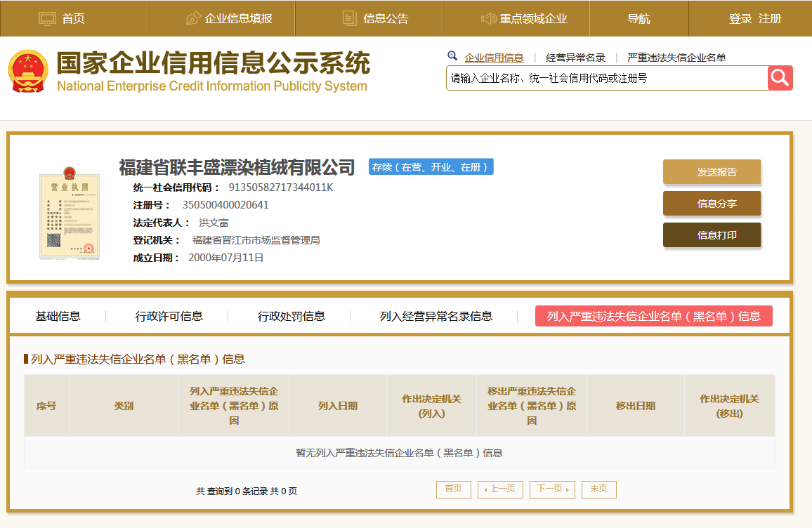
Task: Click the 发送报告 button
Action: pos(712,172)
